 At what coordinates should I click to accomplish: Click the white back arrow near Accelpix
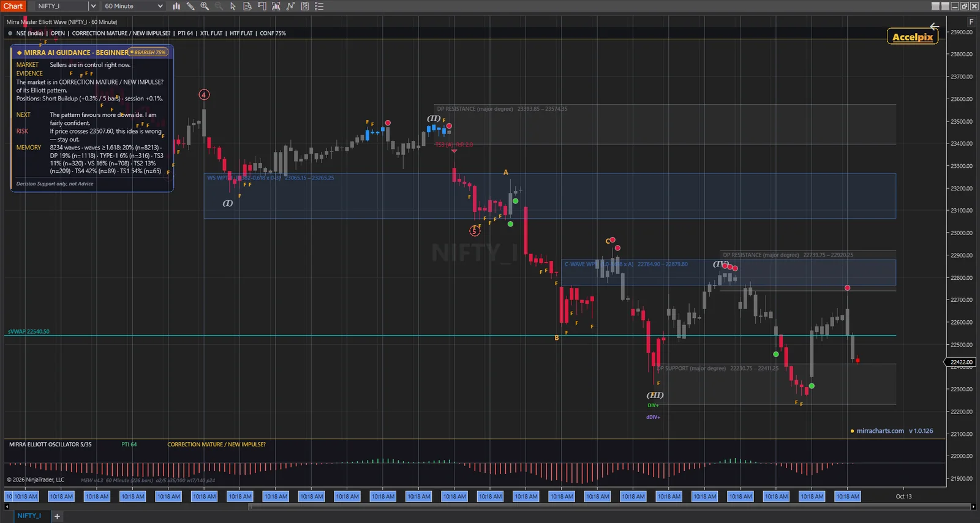(x=934, y=26)
